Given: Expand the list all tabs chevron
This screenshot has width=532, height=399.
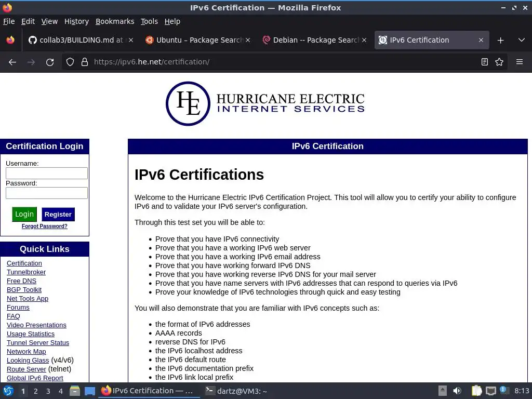Looking at the screenshot, I should [x=522, y=40].
